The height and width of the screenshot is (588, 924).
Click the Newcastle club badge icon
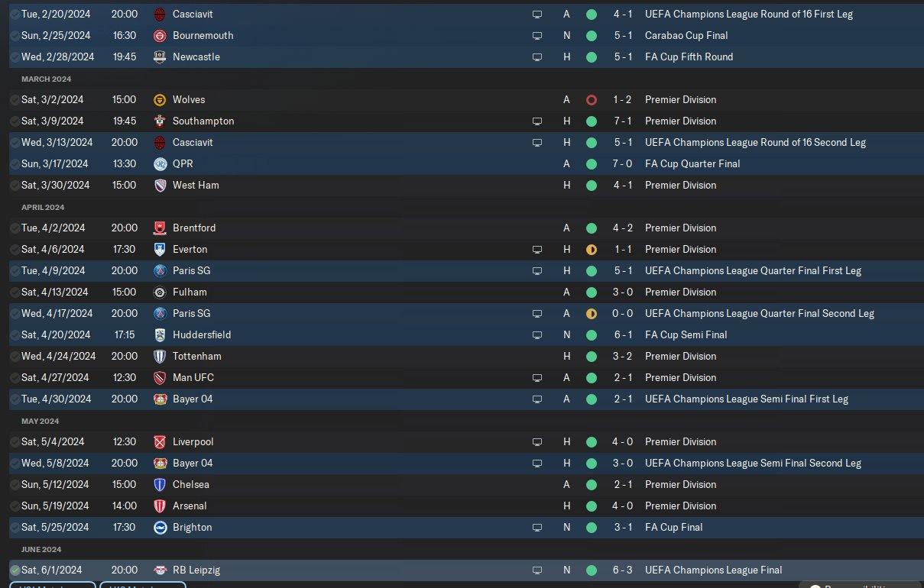pyautogui.click(x=160, y=57)
